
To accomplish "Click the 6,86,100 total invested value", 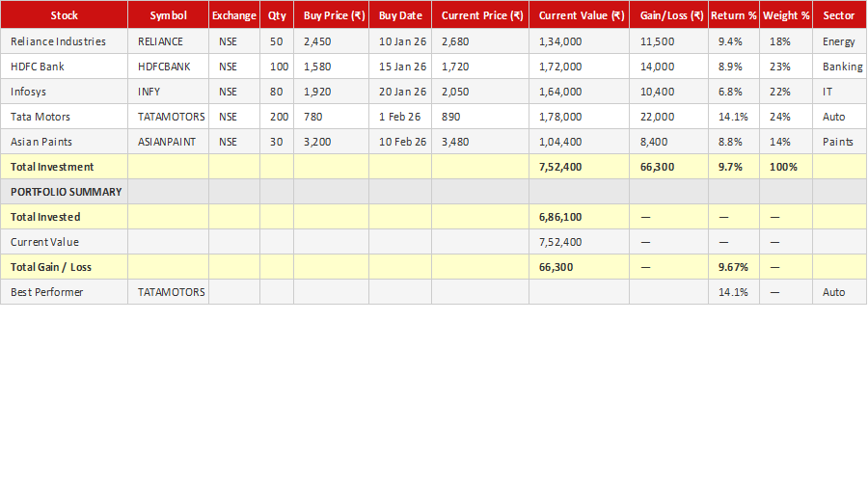I will 579,217.
